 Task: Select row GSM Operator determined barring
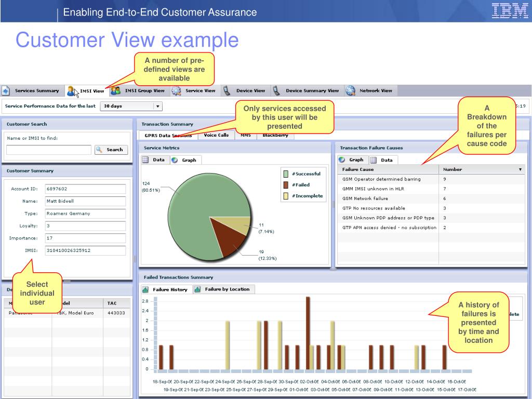click(431, 179)
